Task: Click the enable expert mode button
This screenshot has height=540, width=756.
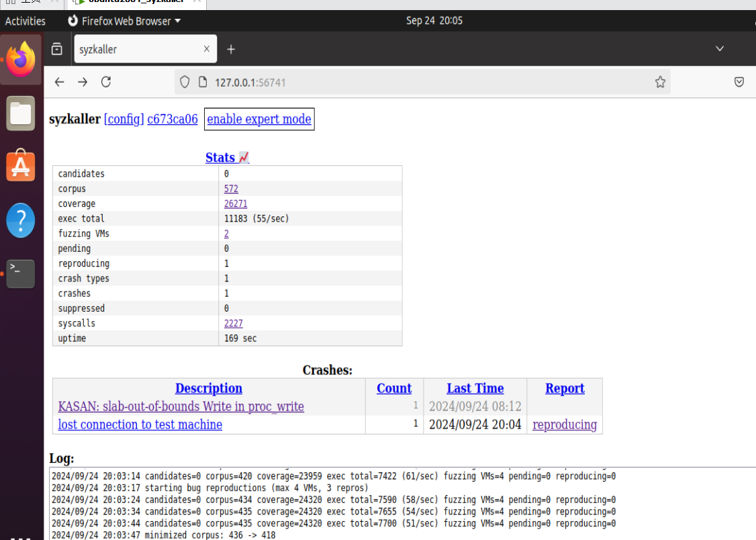Action: (x=259, y=120)
